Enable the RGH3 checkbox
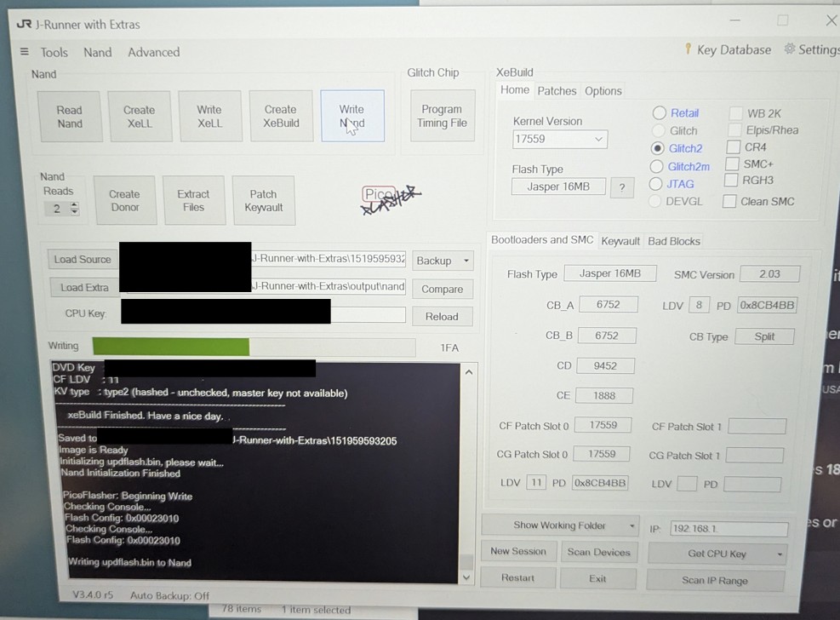 (731, 180)
